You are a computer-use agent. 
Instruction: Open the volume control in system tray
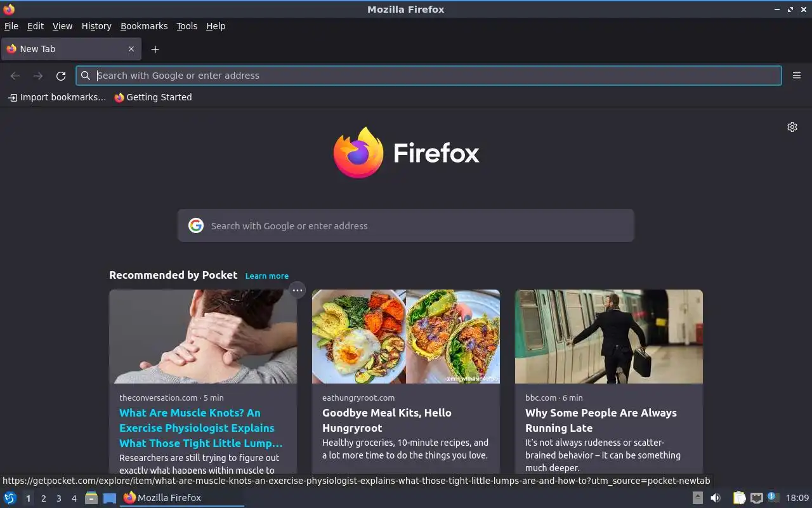click(716, 498)
